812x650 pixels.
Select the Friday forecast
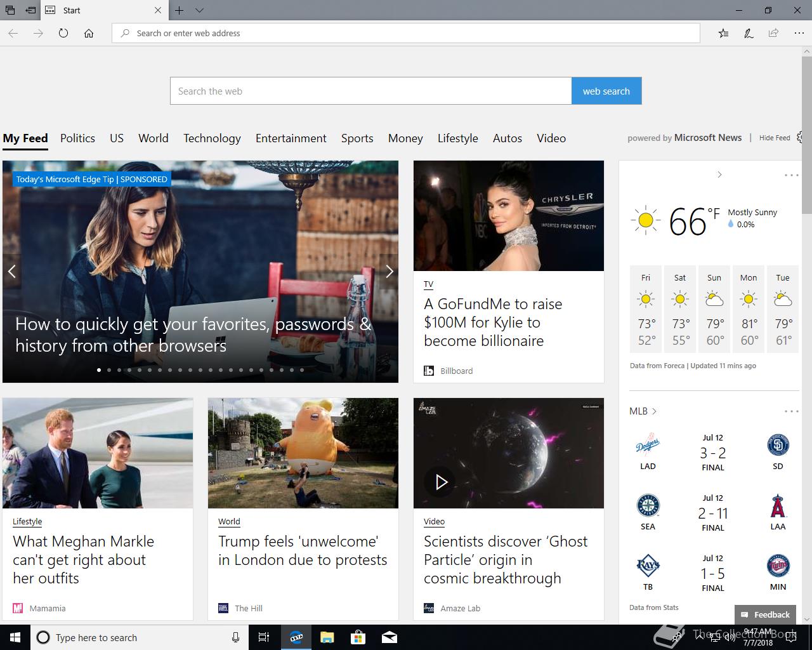point(646,309)
